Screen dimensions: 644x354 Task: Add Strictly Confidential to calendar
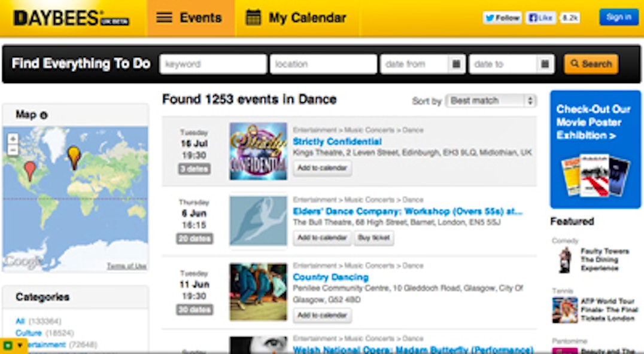point(323,168)
